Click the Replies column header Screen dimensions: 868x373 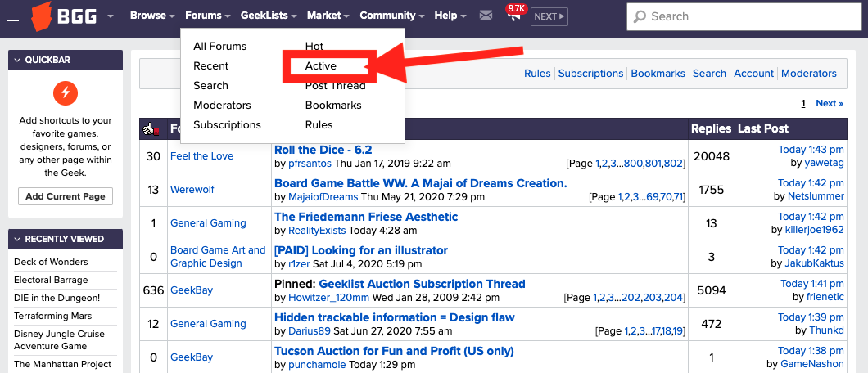pos(712,128)
